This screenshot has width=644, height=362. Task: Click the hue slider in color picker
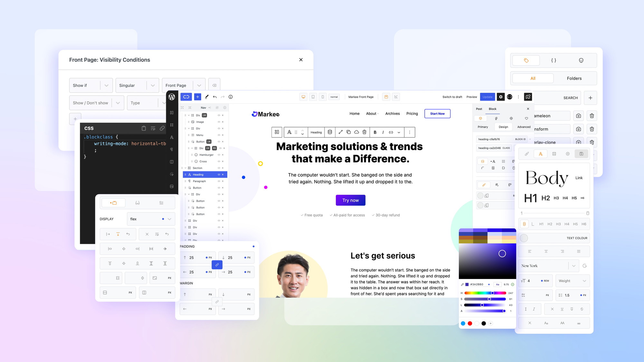pyautogui.click(x=485, y=293)
